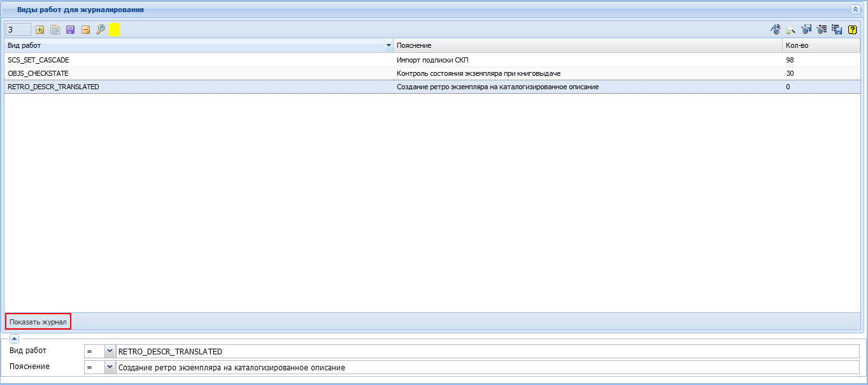Click the save filter icon with floppy
The width and height of the screenshot is (868, 385).
point(806,29)
